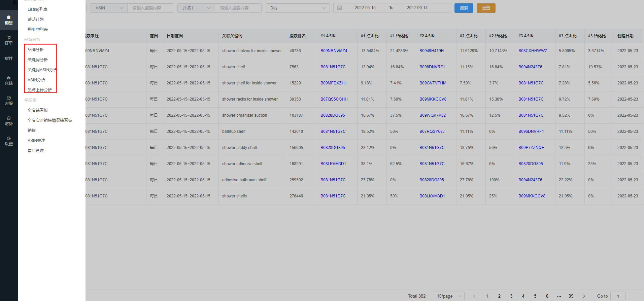
Task: Click the start date 2022-05-15 field
Action: [365, 8]
